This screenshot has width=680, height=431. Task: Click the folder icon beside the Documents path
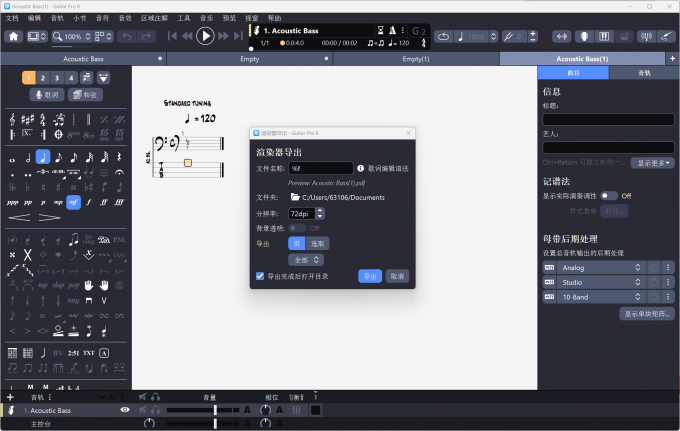tap(295, 197)
